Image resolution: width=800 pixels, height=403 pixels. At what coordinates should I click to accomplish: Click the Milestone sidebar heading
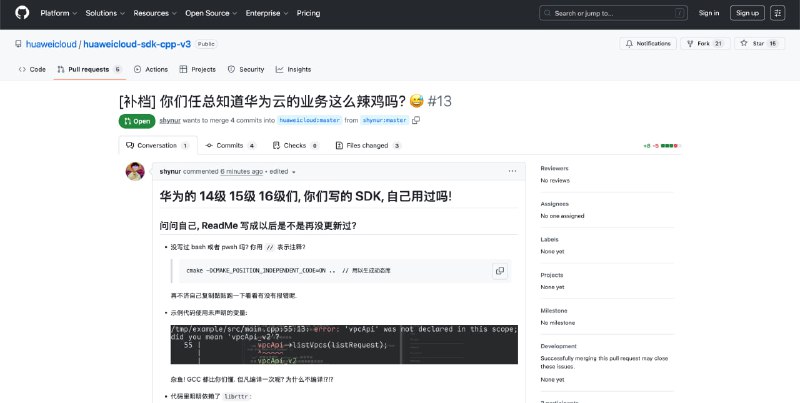coord(554,311)
